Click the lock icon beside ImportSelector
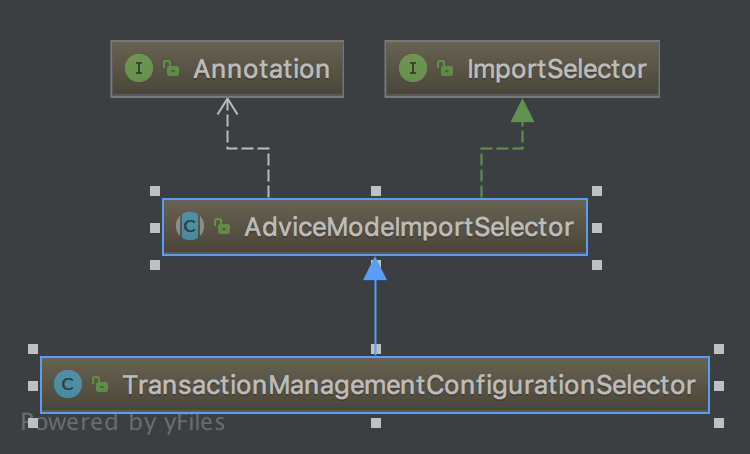 tap(445, 69)
